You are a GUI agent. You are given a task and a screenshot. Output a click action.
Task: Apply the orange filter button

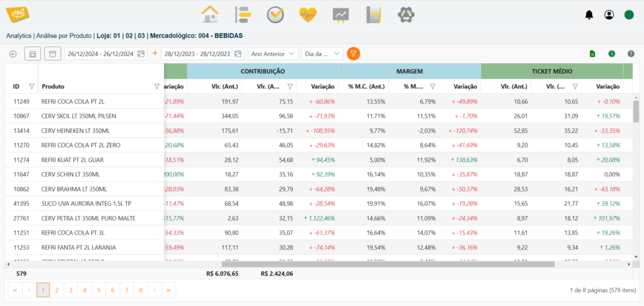353,54
